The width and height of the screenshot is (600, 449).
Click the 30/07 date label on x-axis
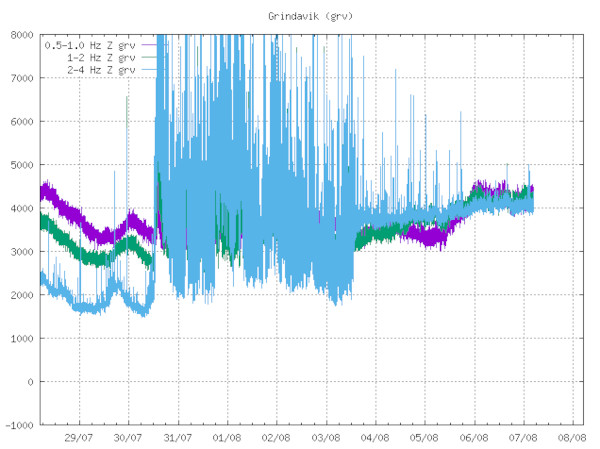click(128, 437)
